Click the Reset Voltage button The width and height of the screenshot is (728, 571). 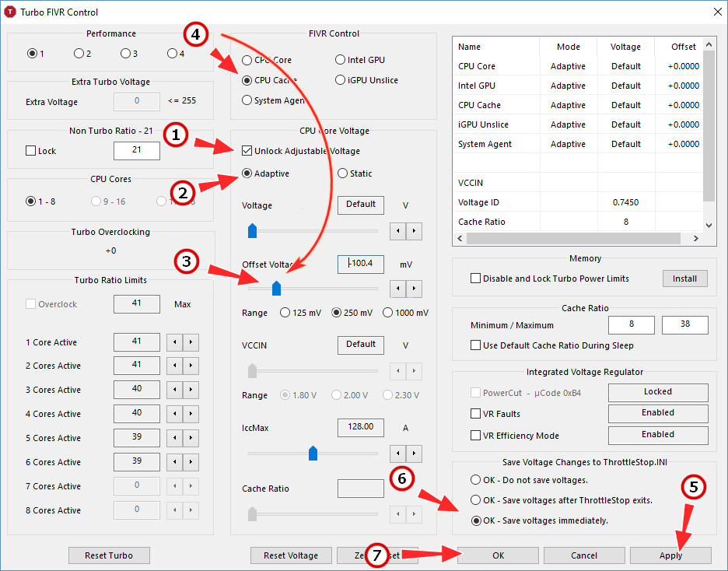point(291,555)
